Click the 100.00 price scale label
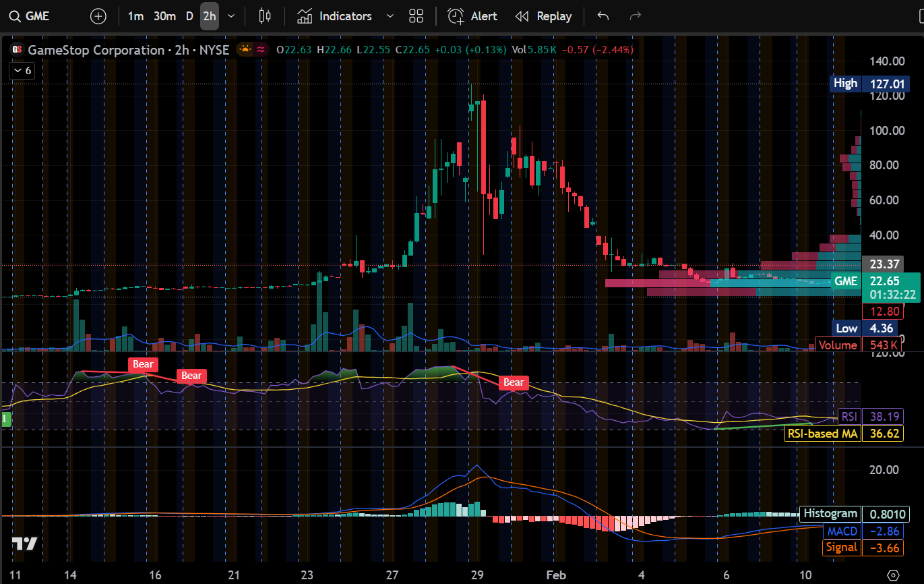The image size is (924, 584). pyautogui.click(x=886, y=130)
